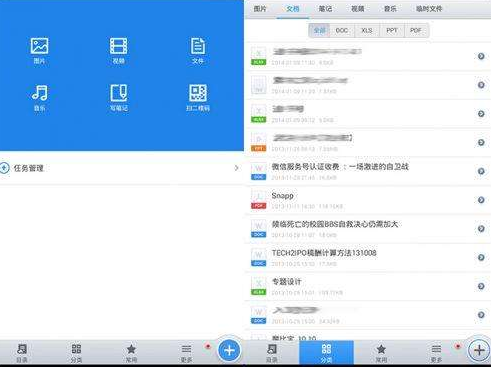Open the 音乐 music note icon
This screenshot has height=367, width=491.
(x=40, y=97)
